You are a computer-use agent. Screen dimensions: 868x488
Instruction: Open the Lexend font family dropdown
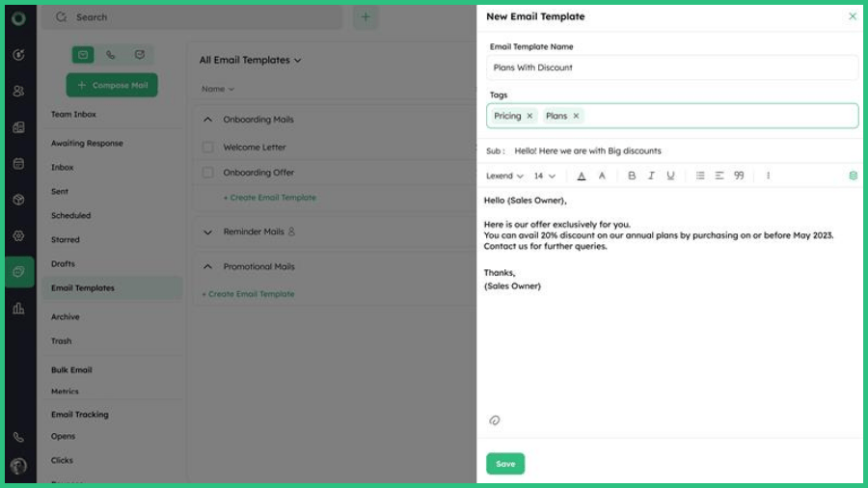504,176
